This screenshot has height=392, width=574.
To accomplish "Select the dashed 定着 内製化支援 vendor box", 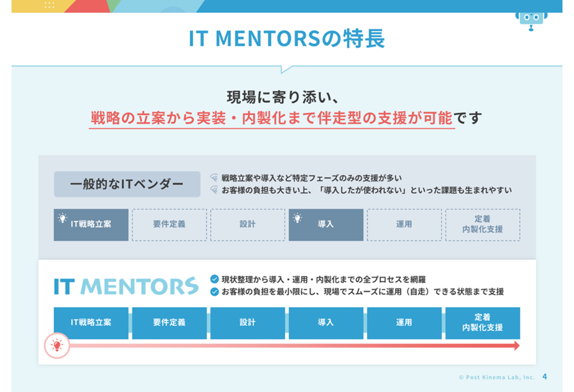I will (483, 225).
